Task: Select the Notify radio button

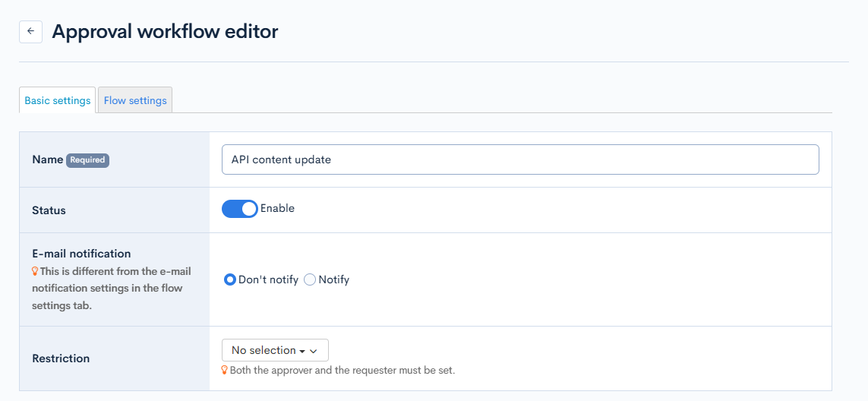Action: pos(310,279)
